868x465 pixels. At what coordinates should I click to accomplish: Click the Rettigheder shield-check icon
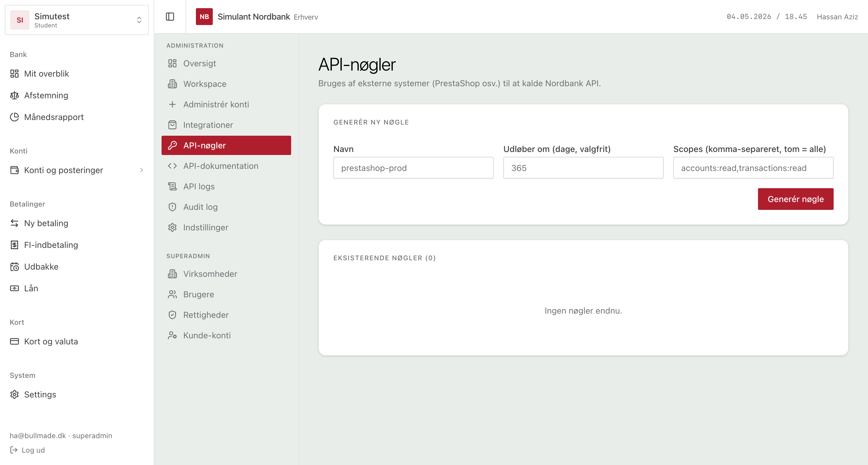coord(172,315)
